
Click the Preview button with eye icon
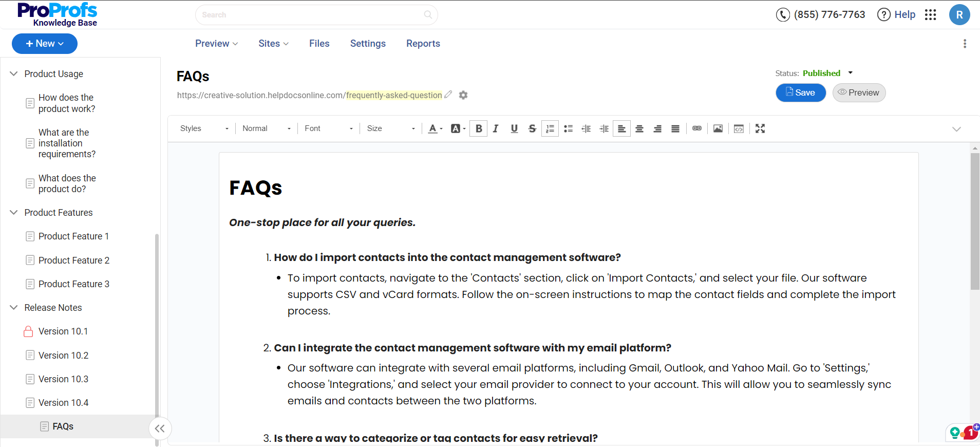859,92
